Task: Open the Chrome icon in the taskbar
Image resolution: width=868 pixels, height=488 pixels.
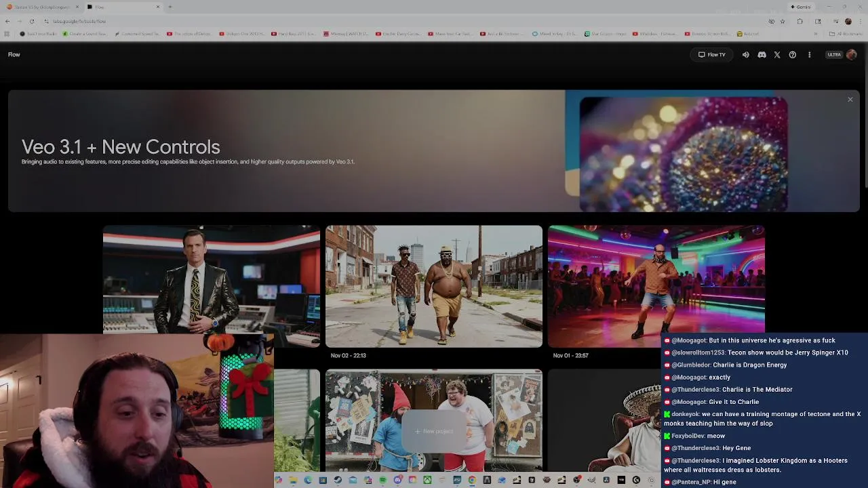Action: coord(473,480)
